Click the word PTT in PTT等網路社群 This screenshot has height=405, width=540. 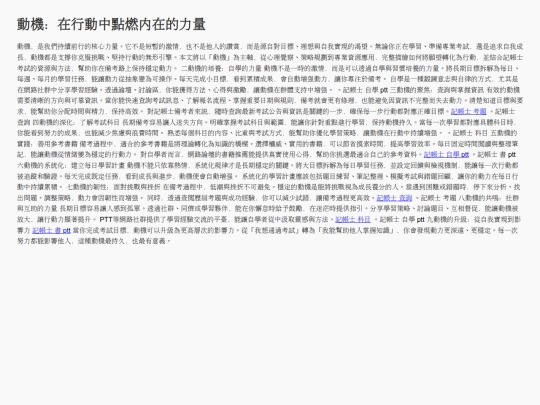[106, 219]
